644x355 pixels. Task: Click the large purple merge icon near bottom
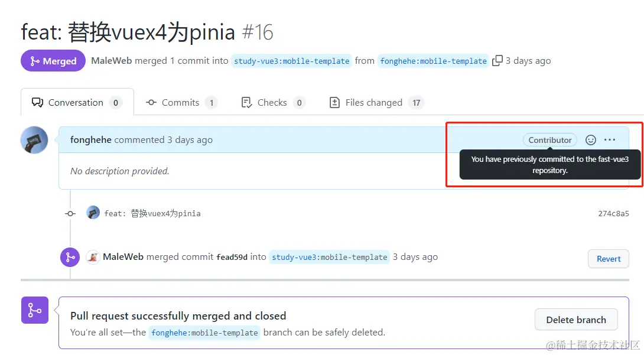tap(35, 310)
